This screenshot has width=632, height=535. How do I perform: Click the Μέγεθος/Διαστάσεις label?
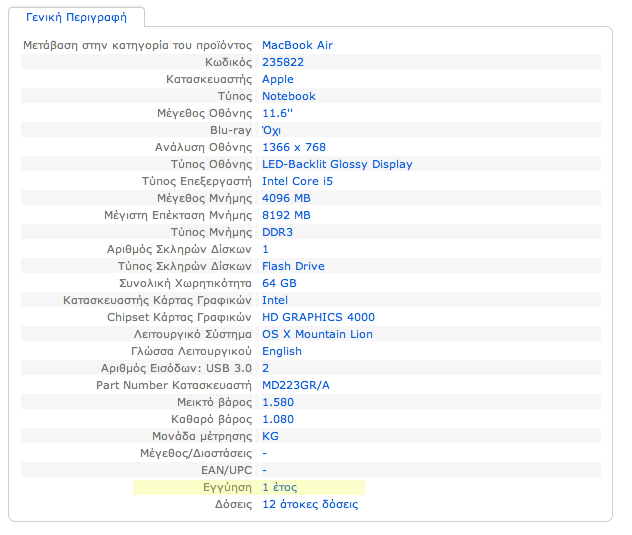click(196, 453)
